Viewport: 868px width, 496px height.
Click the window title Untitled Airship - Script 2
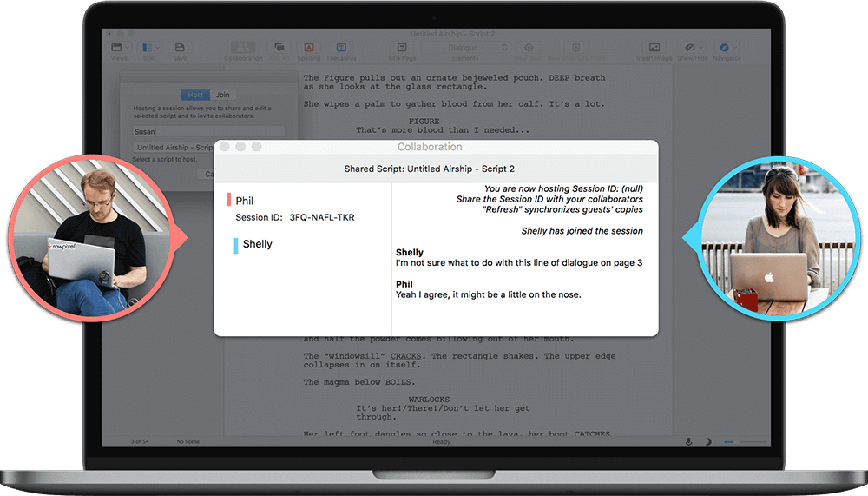tap(452, 34)
